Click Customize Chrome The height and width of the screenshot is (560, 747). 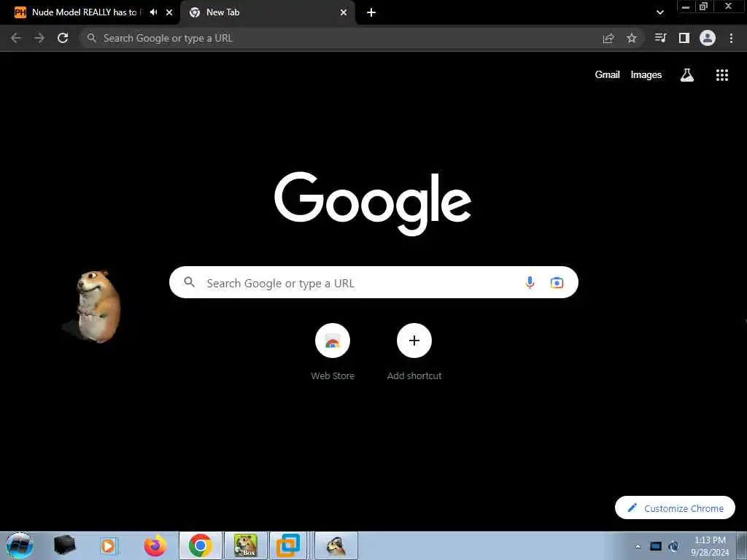pos(675,508)
